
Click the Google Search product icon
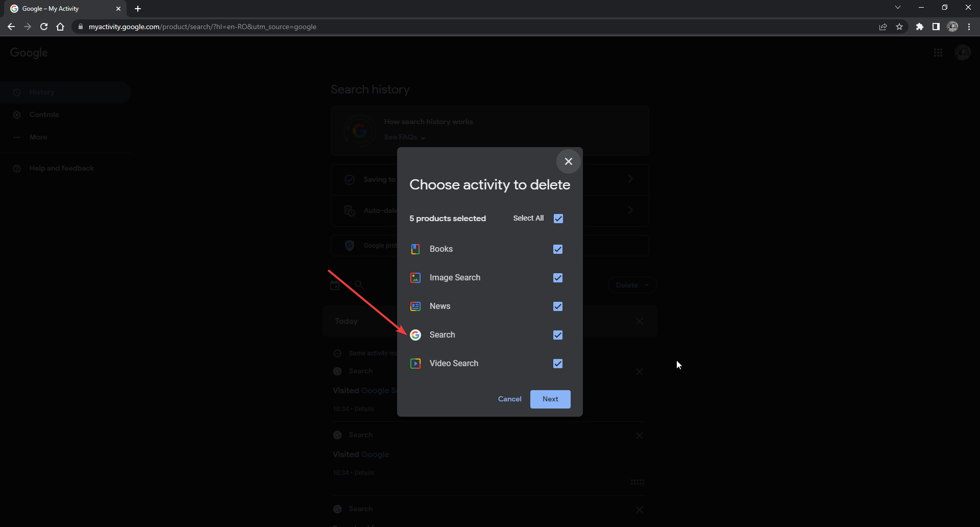click(415, 335)
